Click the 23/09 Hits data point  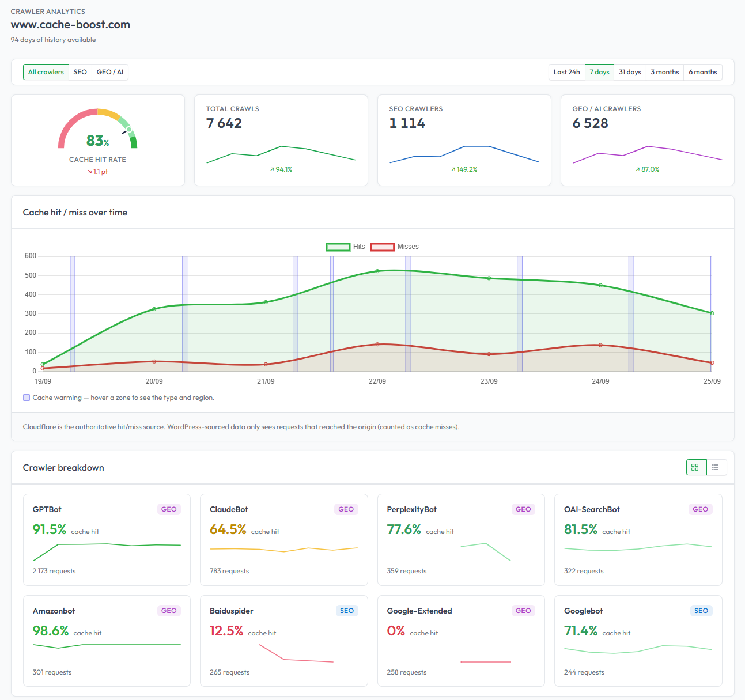(489, 278)
